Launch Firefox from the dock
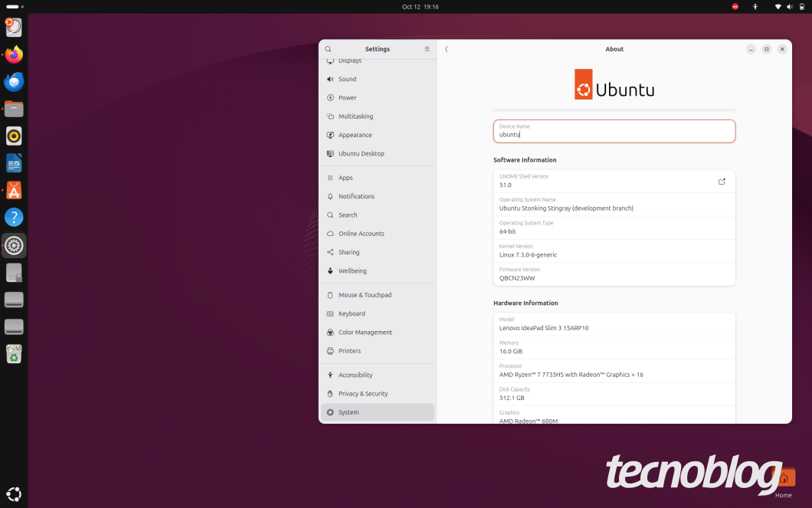Viewport: 812px width, 508px height. pos(14,54)
